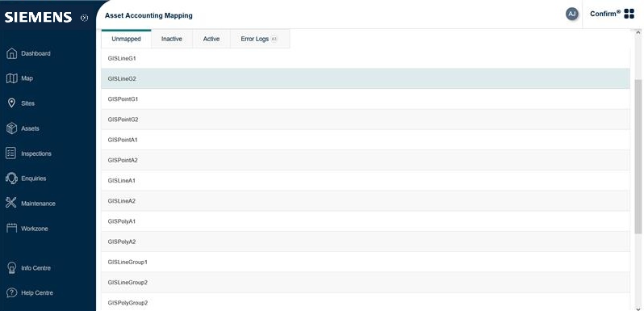The width and height of the screenshot is (644, 311).
Task: Select the GISLineGroup1 row
Action: (x=366, y=262)
